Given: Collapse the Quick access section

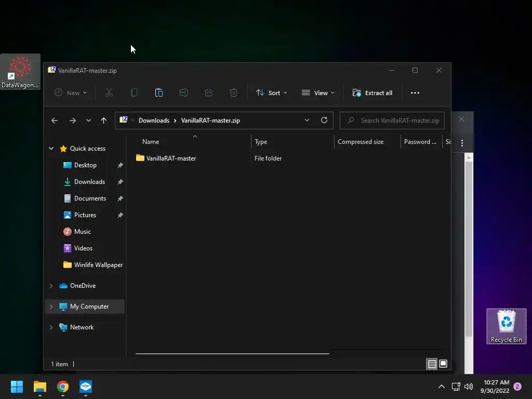Looking at the screenshot, I should pyautogui.click(x=51, y=148).
